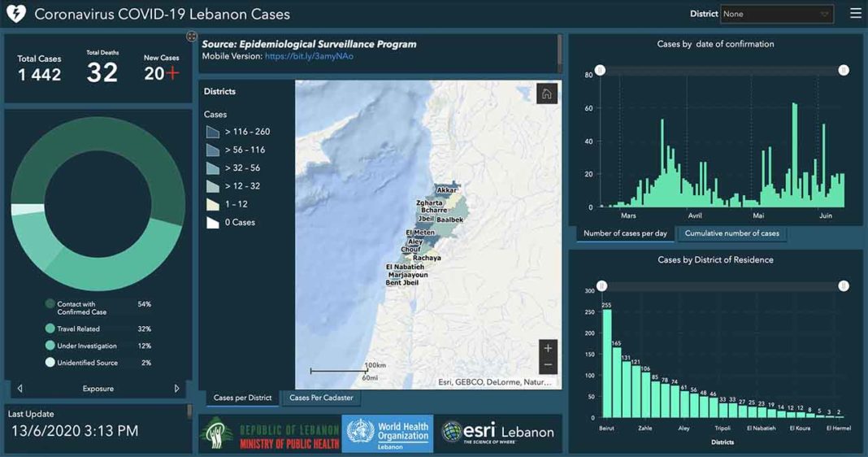Click the World Health Organization logo
Viewport: 868px width, 457px height.
click(x=388, y=433)
